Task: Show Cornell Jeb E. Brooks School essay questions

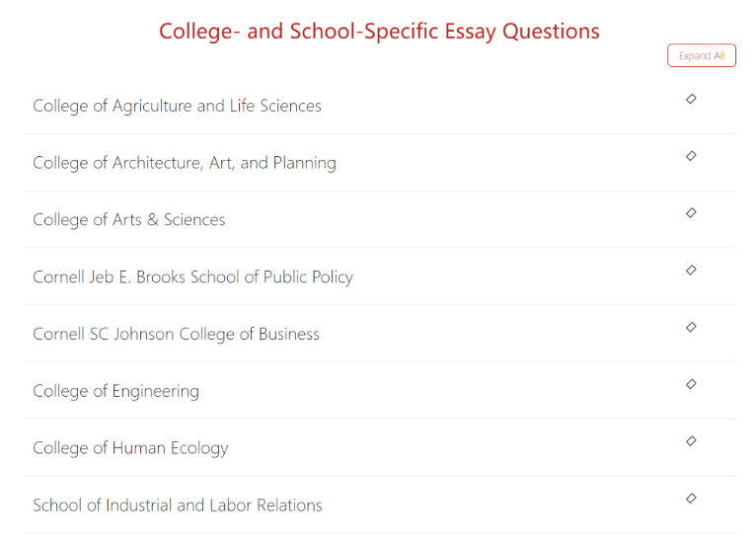Action: pyautogui.click(x=192, y=277)
